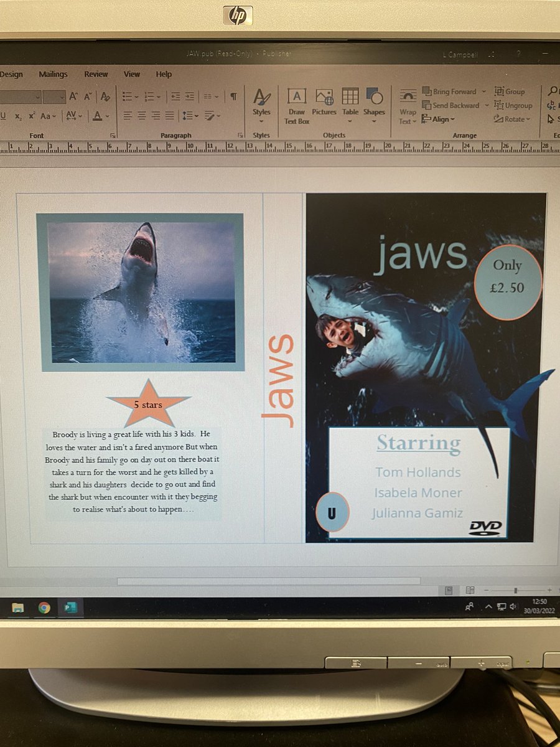Open the Send Backward dropdown arrow

487,105
